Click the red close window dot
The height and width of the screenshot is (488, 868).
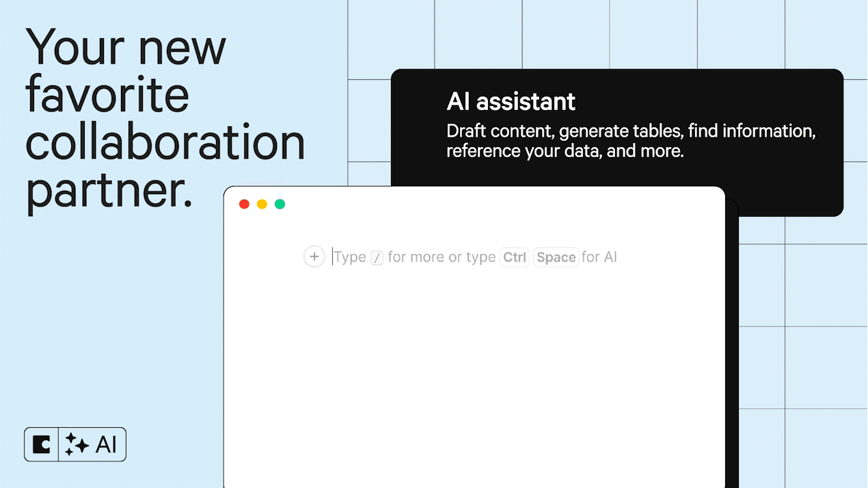pyautogui.click(x=244, y=204)
